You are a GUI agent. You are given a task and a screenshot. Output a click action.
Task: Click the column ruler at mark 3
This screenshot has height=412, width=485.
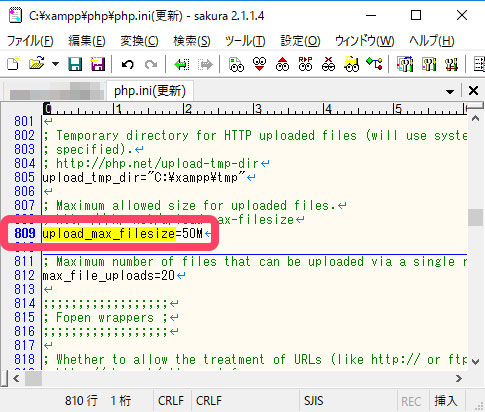pos(257,109)
